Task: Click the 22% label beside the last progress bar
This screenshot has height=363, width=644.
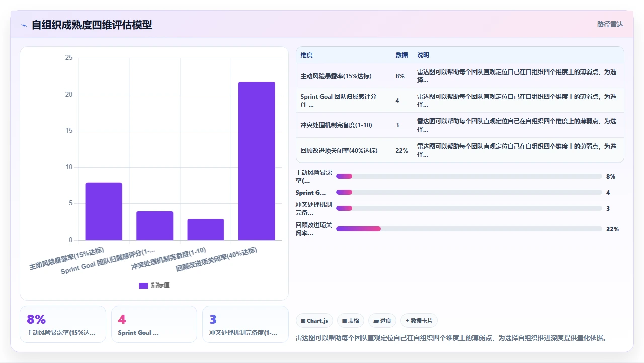Action: [612, 229]
